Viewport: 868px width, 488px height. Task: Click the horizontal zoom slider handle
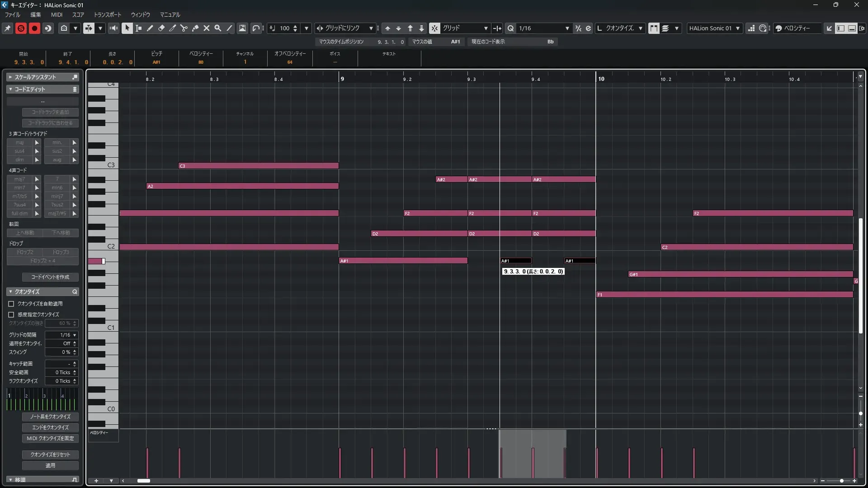841,481
